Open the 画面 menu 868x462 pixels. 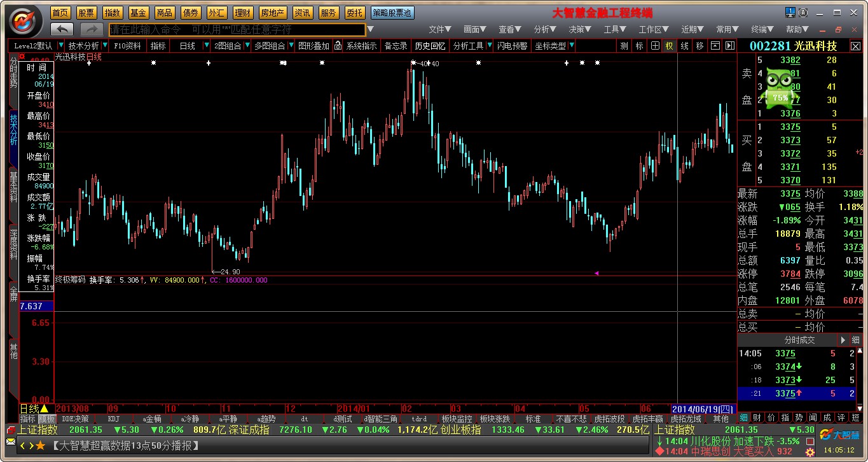[x=475, y=29]
